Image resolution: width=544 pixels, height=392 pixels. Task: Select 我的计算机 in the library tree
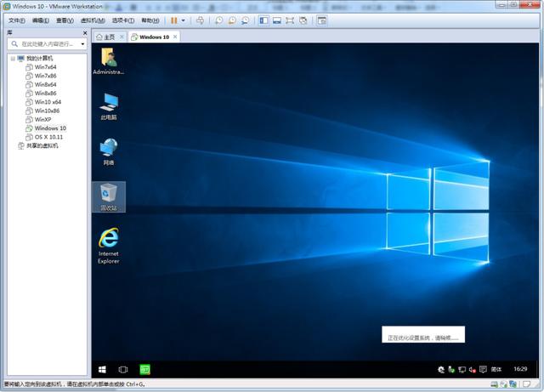point(40,59)
